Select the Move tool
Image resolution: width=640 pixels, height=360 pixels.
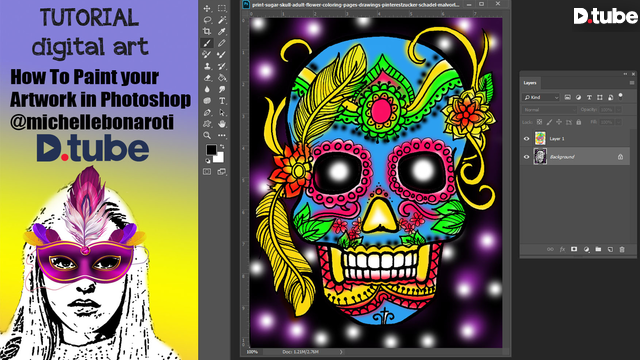tap(207, 8)
